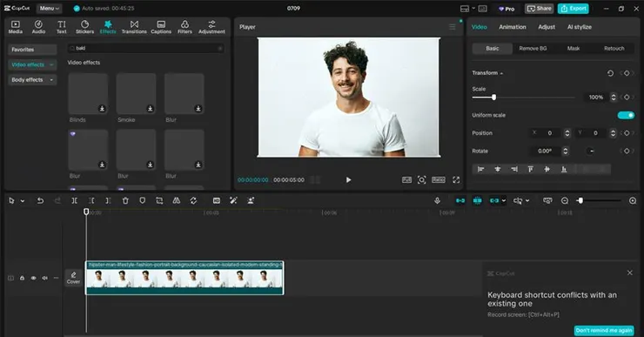The height and width of the screenshot is (337, 644).
Task: Open the Audio panel
Action: [x=38, y=27]
